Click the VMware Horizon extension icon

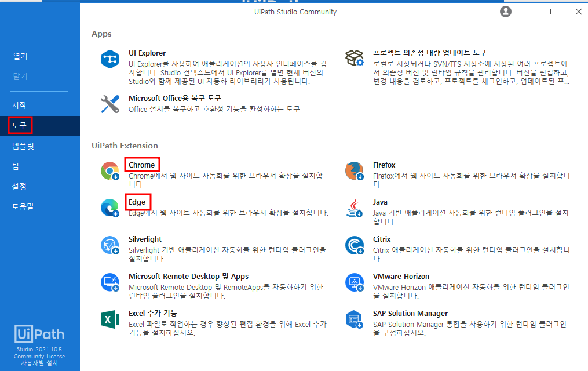355,282
